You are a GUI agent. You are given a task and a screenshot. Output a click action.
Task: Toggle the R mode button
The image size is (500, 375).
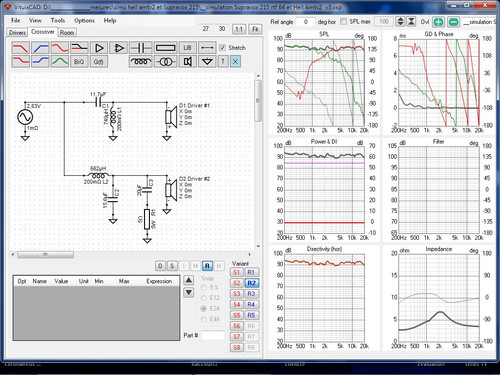coord(207,266)
